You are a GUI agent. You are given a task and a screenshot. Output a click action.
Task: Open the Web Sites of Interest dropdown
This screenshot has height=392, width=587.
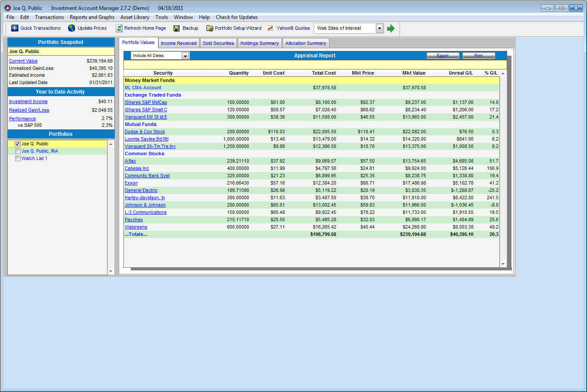[379, 28]
